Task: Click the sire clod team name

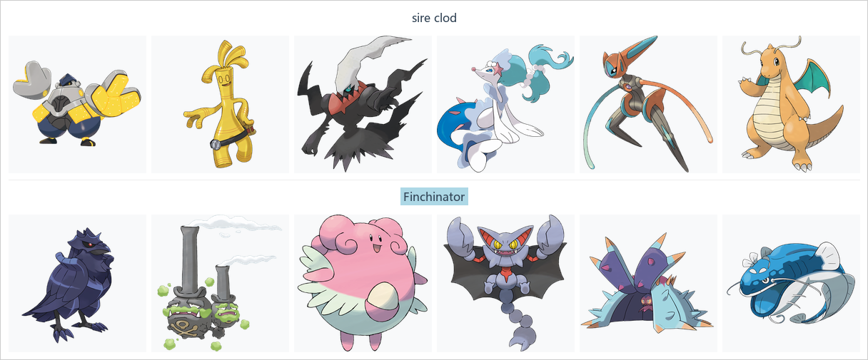Action: (434, 18)
